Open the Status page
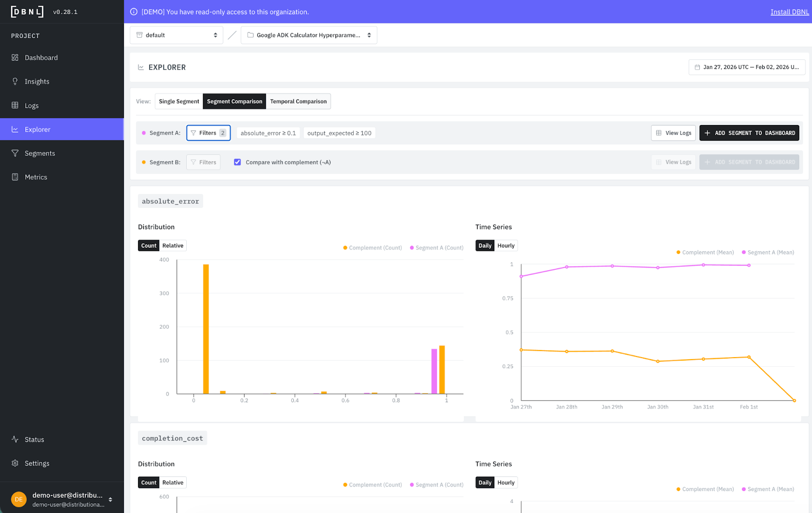812x513 pixels. point(62,439)
